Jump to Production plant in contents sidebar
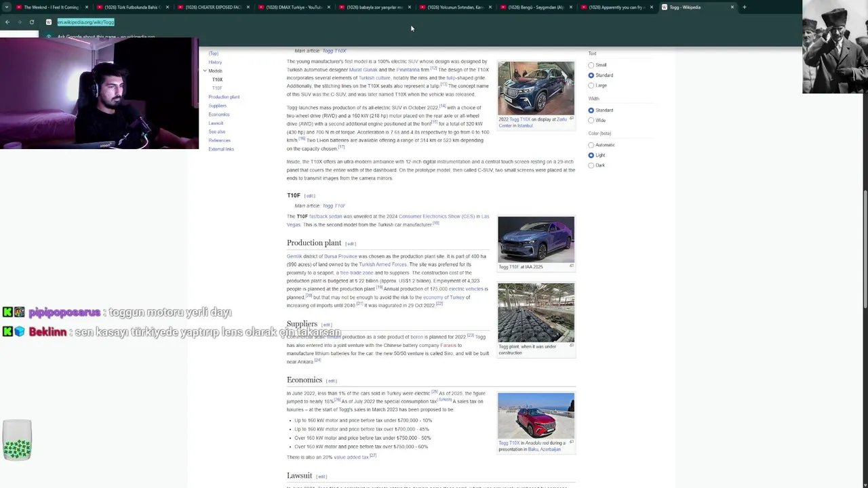 (224, 97)
